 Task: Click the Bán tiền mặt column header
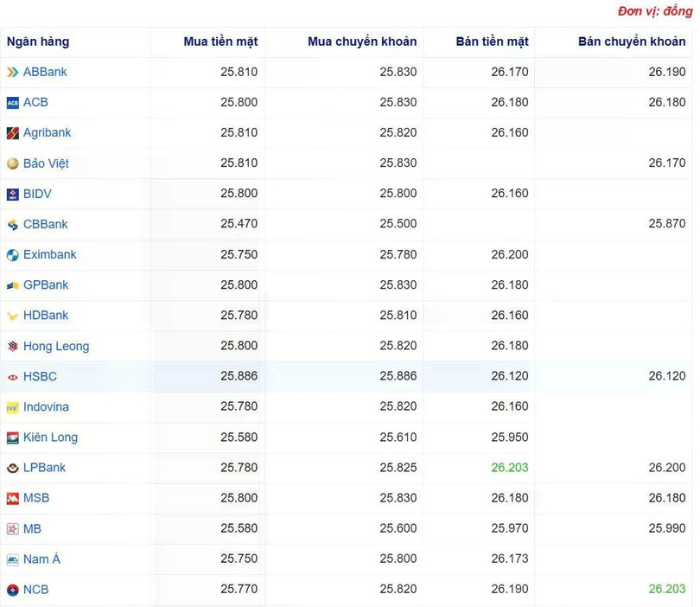click(492, 42)
